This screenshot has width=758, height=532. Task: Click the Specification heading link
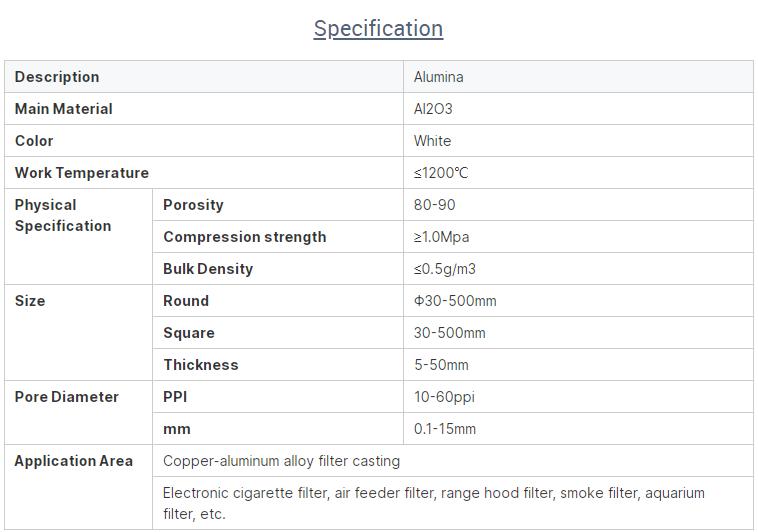[378, 28]
